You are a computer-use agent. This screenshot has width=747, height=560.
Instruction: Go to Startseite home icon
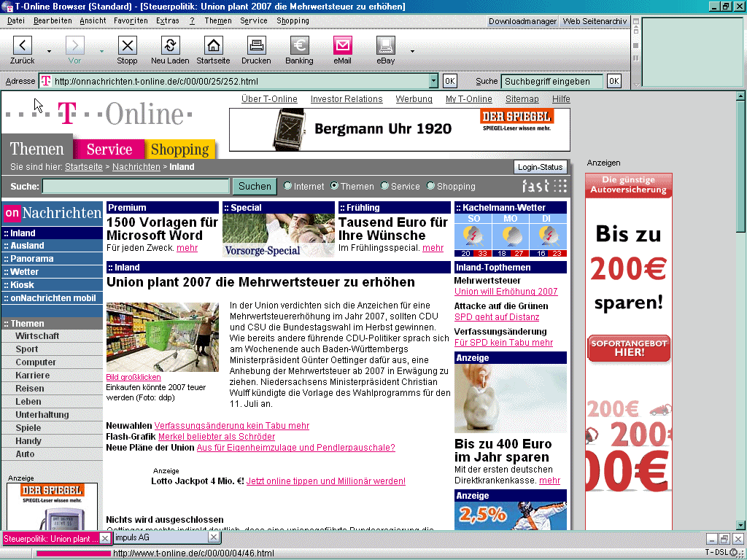click(214, 46)
